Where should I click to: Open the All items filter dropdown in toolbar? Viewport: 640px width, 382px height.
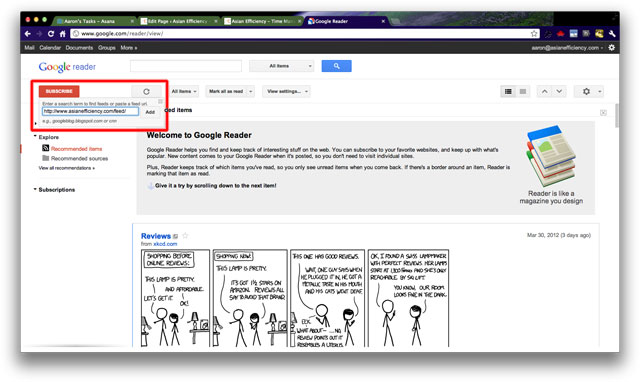click(x=184, y=91)
